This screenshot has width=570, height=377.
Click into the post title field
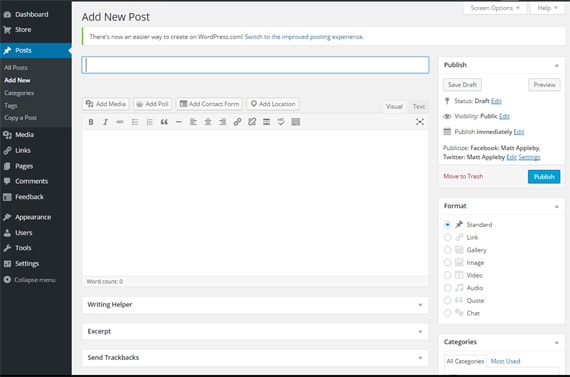click(255, 65)
